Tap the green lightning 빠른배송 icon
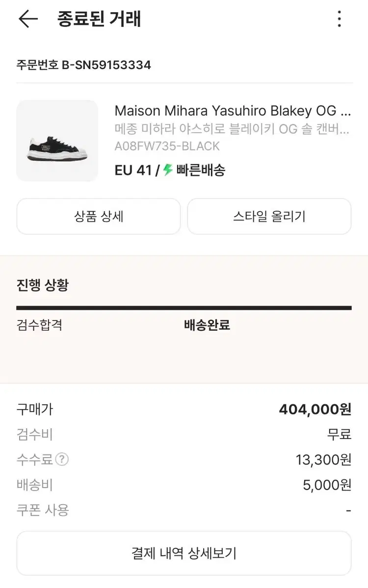 (x=168, y=170)
